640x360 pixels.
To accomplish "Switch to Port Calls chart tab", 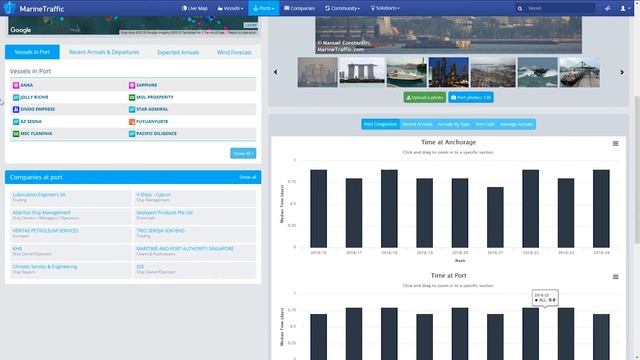I will 485,124.
